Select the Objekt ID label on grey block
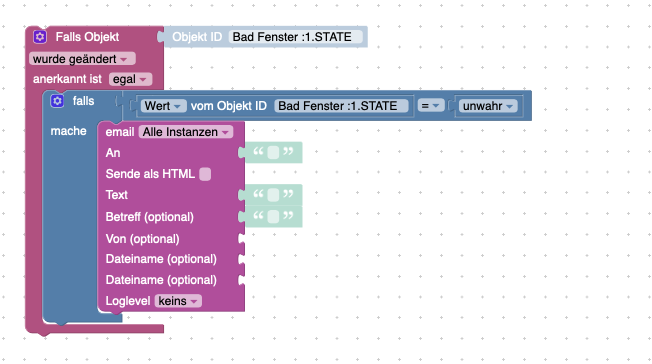This screenshot has width=652, height=364. pyautogui.click(x=197, y=37)
